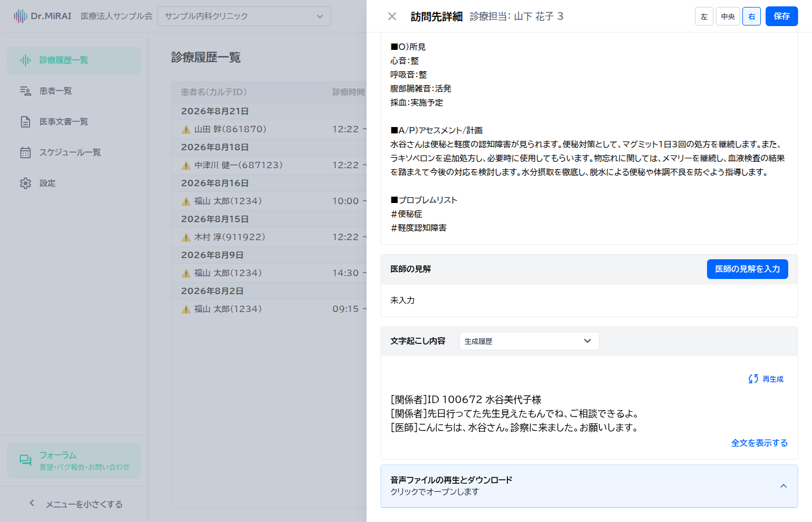
Task: Select patient row 山田 幹(861870)
Action: [269, 129]
